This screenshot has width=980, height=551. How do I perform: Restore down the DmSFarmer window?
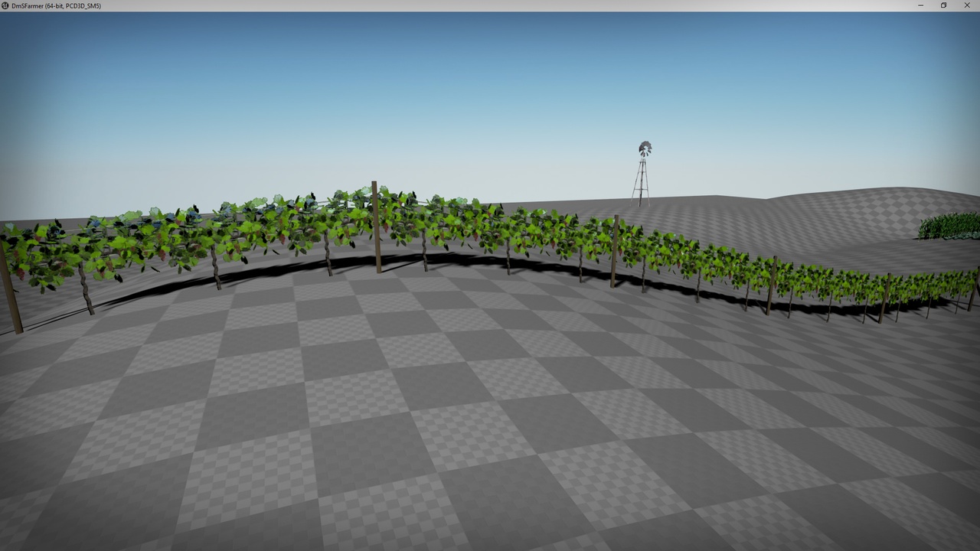click(x=943, y=5)
